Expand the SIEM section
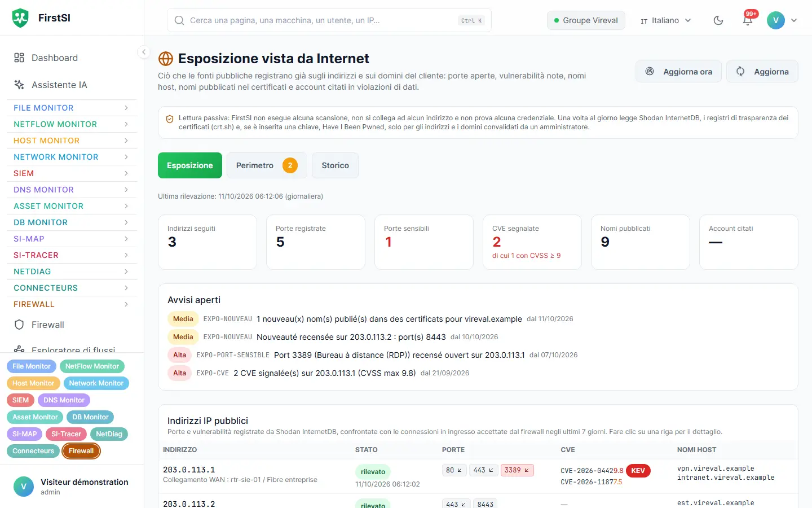The width and height of the screenshot is (812, 508). pyautogui.click(x=72, y=173)
